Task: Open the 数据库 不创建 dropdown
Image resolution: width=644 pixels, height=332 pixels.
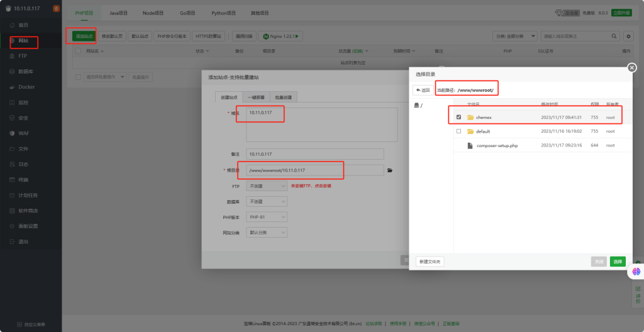Action: point(267,201)
